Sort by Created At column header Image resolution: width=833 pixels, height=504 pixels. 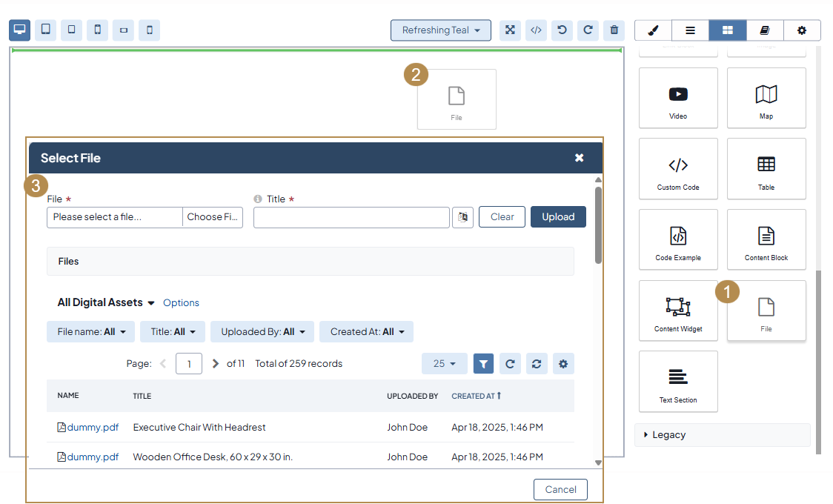(x=476, y=396)
